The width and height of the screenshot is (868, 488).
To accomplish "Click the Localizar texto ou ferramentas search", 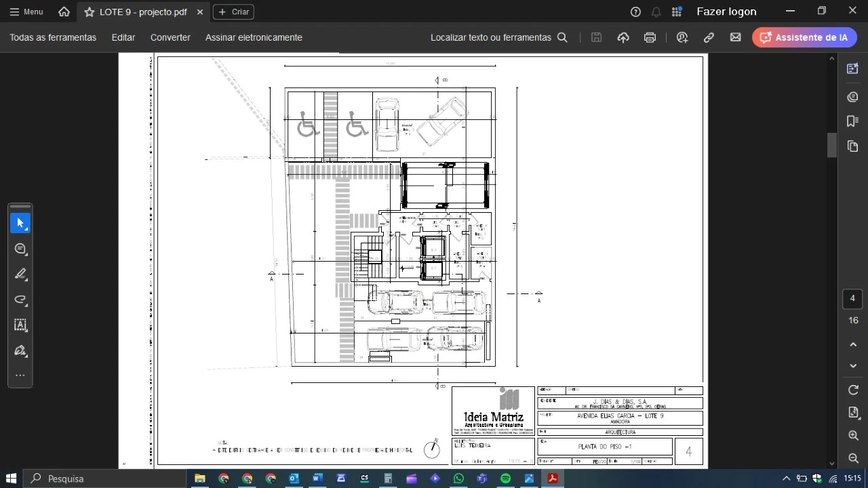I will pos(498,37).
